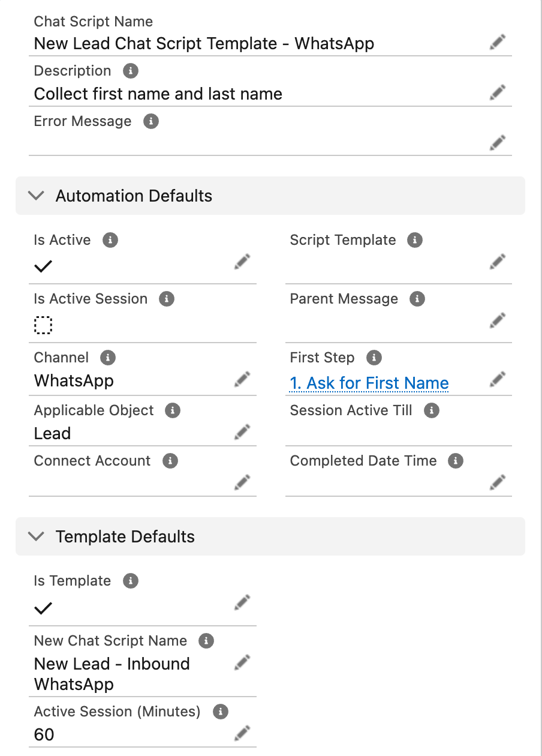Select the Applicable Object value 'Lead'

click(x=52, y=433)
